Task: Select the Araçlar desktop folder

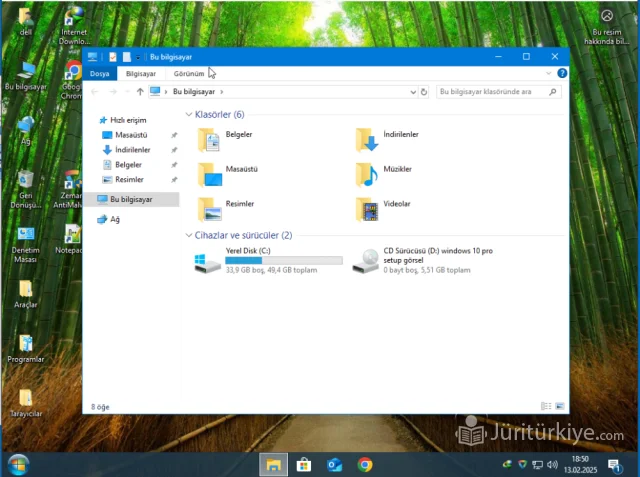Action: pyautogui.click(x=25, y=294)
